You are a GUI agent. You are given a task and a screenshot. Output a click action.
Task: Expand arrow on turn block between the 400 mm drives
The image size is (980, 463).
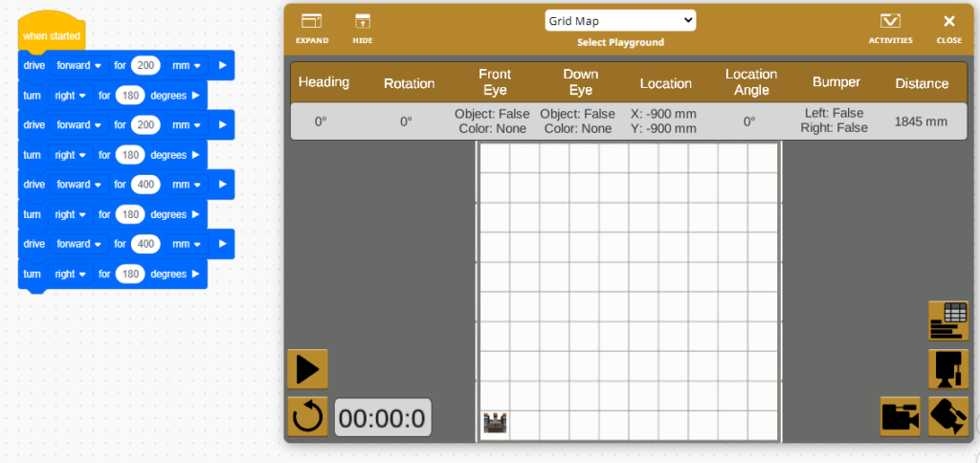tap(195, 214)
